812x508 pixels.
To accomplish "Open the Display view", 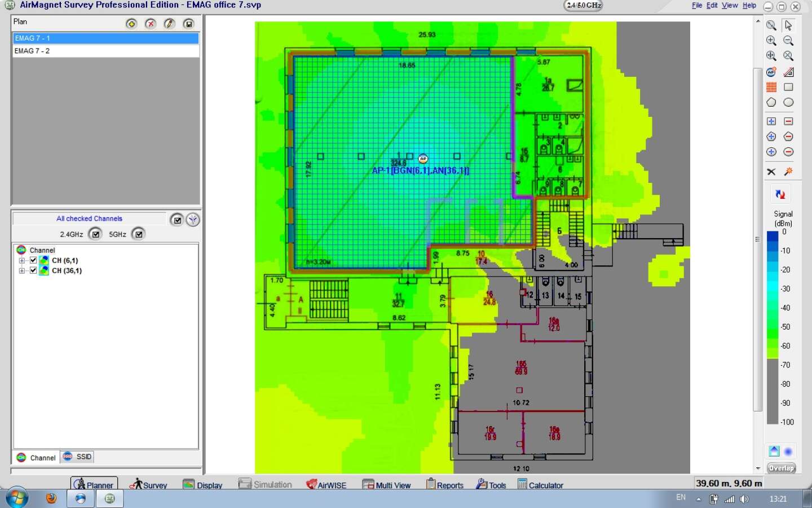I will coord(202,484).
